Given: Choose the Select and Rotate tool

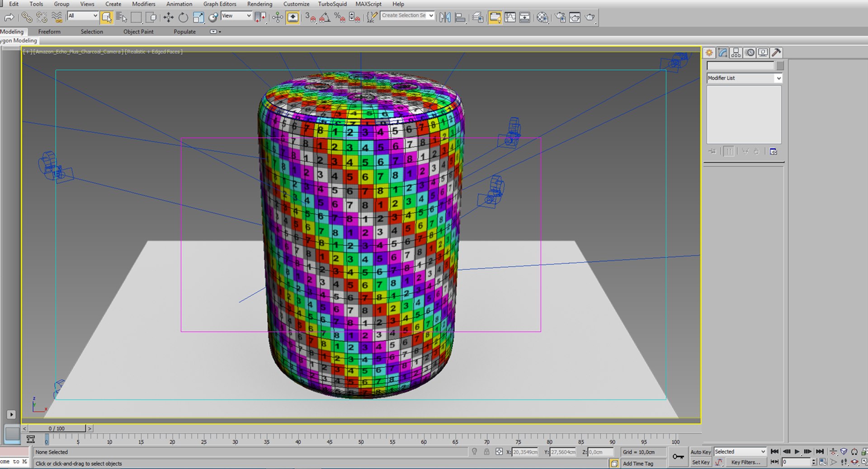Looking at the screenshot, I should (x=183, y=17).
